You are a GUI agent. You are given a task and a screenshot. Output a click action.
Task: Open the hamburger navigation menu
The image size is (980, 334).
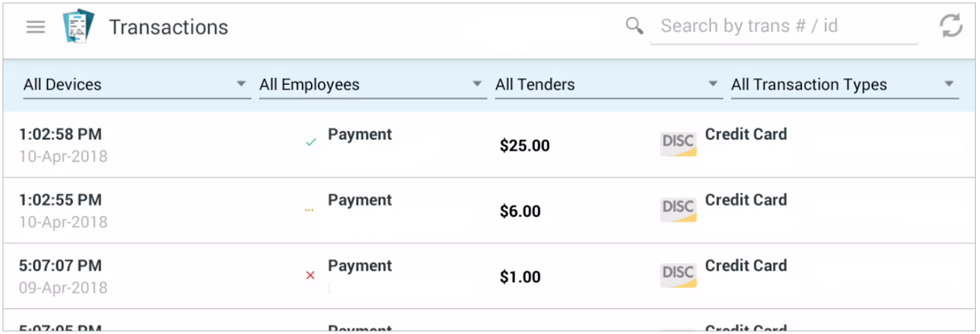pos(36,27)
